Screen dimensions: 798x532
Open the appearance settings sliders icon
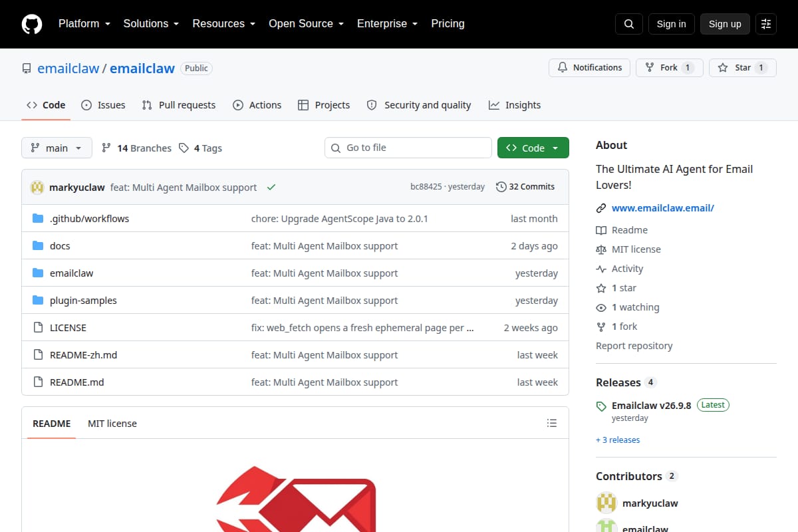[766, 24]
